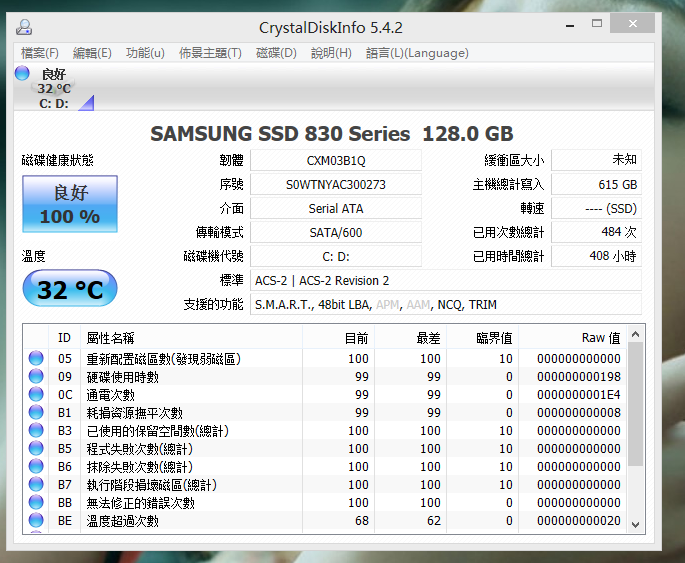Click the SAMSUNG SSD 830 Series 128.0 GB title
This screenshot has height=563, width=685.
pyautogui.click(x=332, y=134)
